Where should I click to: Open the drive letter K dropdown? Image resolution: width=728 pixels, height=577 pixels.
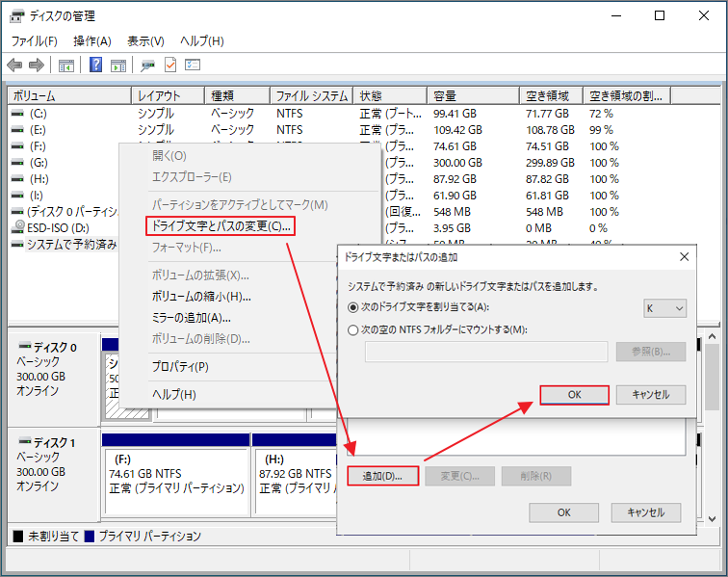664,308
